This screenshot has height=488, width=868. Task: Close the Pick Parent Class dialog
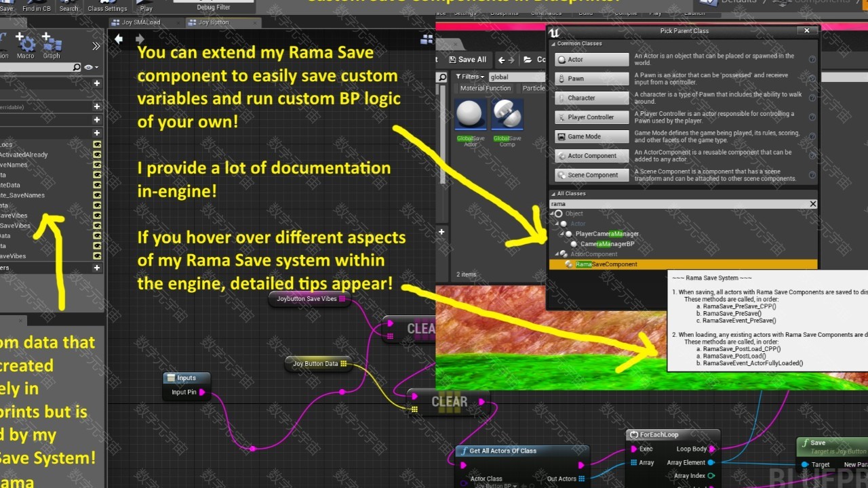(x=807, y=30)
